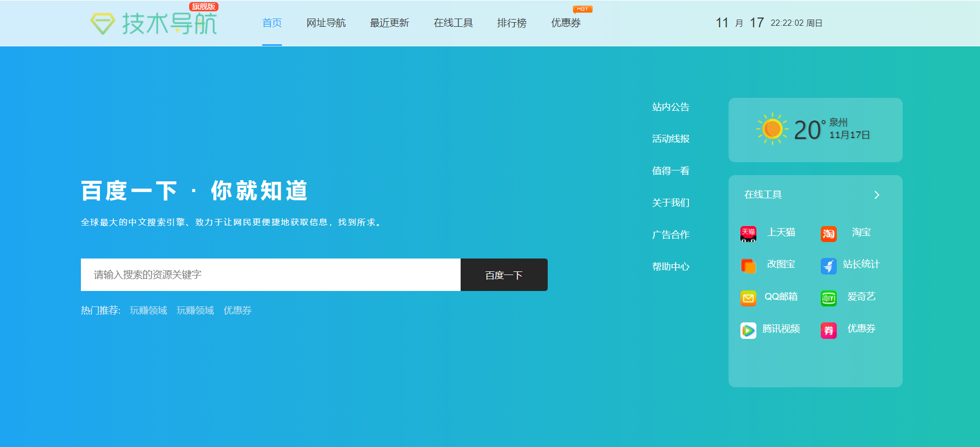Click the 泉州 city name
The width and height of the screenshot is (980, 447).
click(838, 123)
